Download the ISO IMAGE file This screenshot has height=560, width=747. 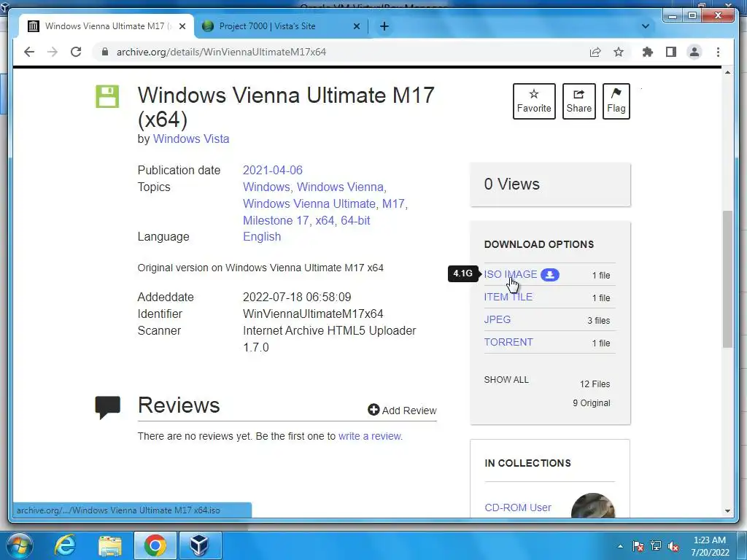click(510, 274)
